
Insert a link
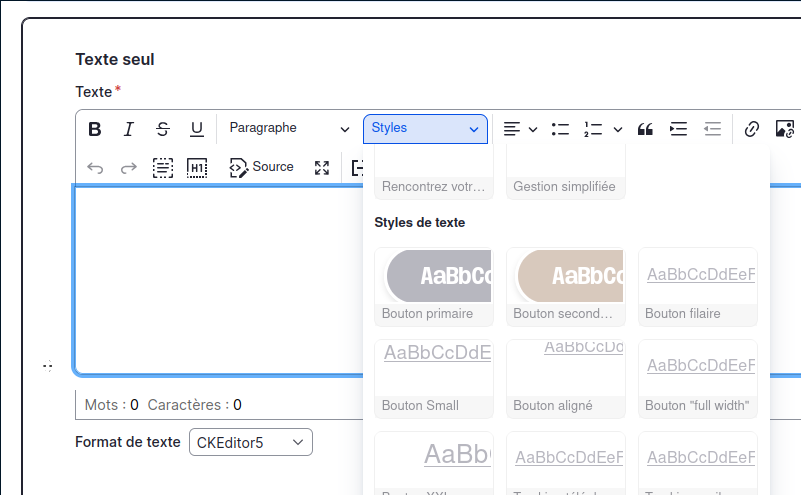[751, 129]
